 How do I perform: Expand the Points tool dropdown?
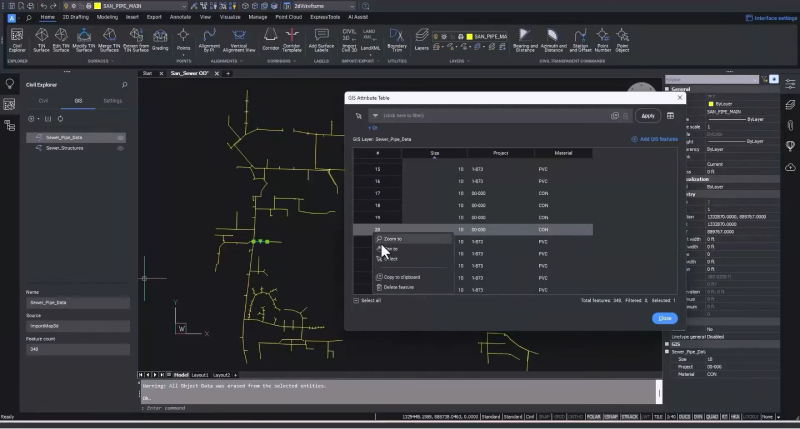[183, 54]
